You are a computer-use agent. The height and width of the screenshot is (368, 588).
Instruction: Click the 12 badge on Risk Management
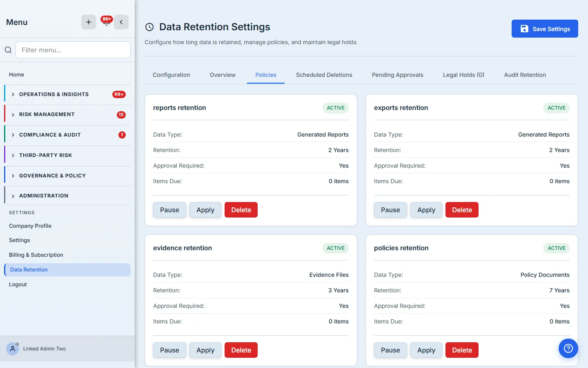pyautogui.click(x=121, y=115)
